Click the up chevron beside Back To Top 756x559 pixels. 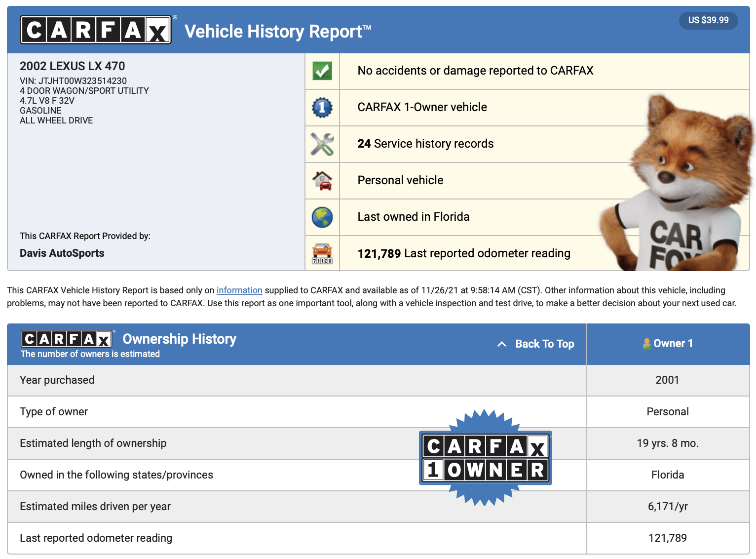(x=502, y=344)
